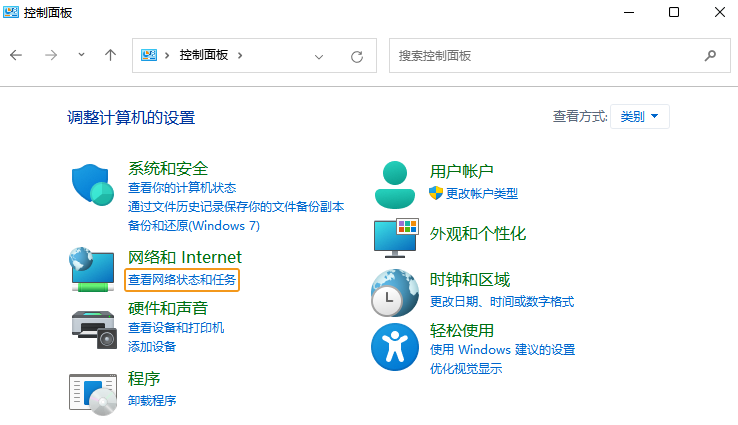Open 查看网络状态和任务 link

point(182,280)
